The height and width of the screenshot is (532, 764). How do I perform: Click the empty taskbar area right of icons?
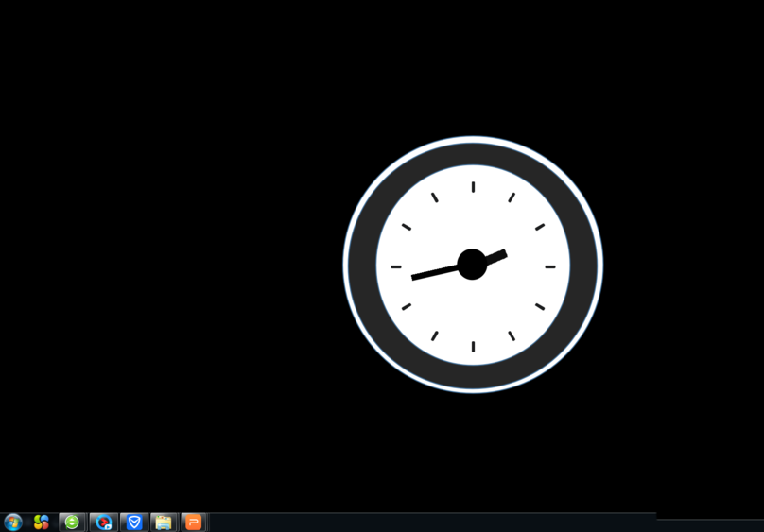tap(425, 522)
